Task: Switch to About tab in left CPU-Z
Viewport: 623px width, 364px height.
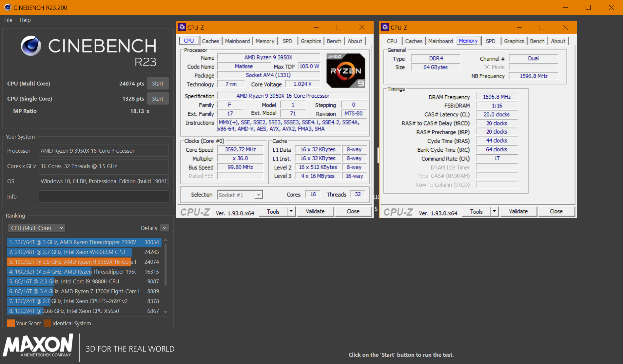Action: pos(355,41)
